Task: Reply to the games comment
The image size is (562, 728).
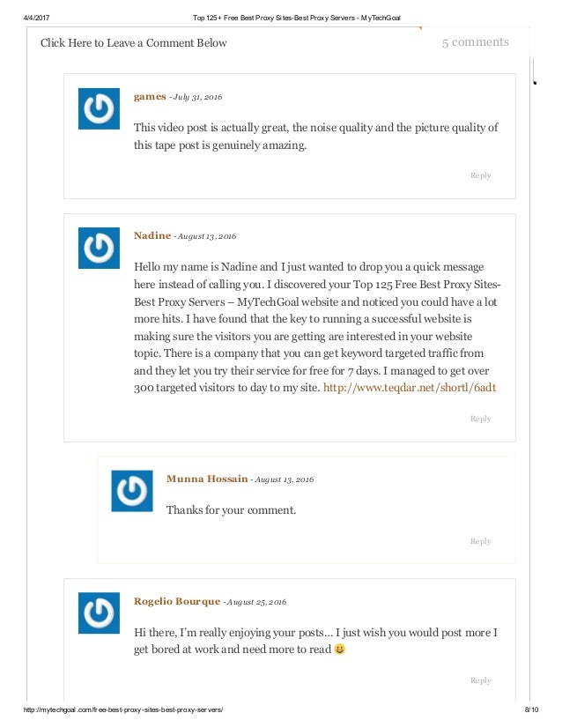Action: pyautogui.click(x=480, y=175)
